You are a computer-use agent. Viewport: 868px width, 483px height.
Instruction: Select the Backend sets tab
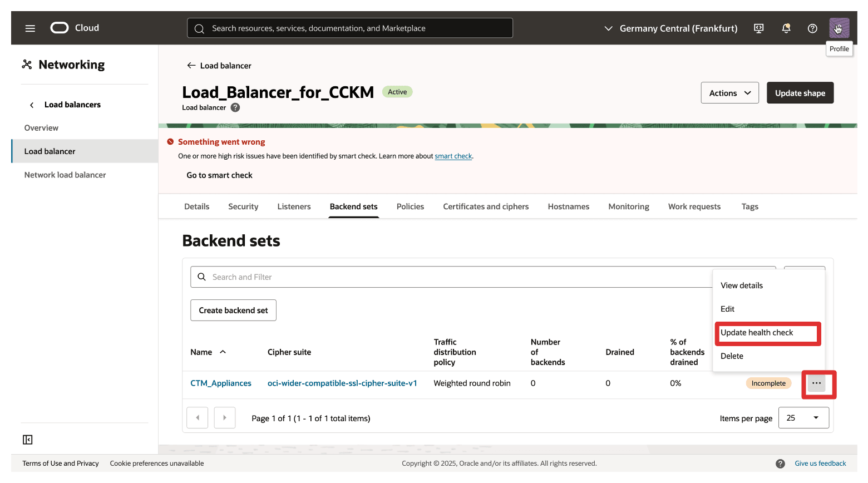[x=353, y=206]
